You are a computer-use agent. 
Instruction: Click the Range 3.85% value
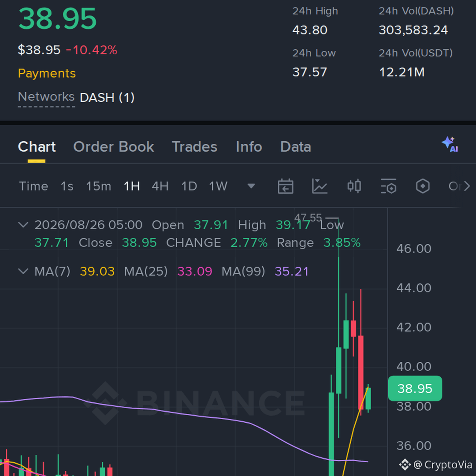tap(342, 243)
